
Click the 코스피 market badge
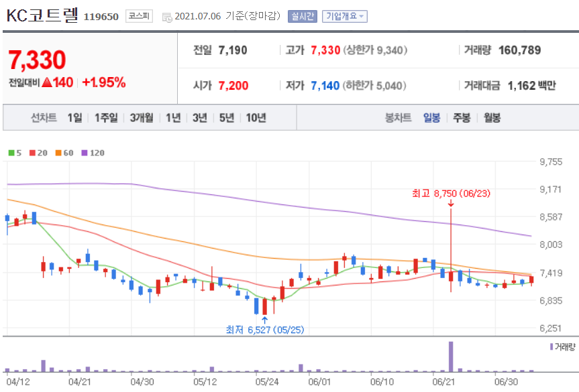pyautogui.click(x=139, y=16)
